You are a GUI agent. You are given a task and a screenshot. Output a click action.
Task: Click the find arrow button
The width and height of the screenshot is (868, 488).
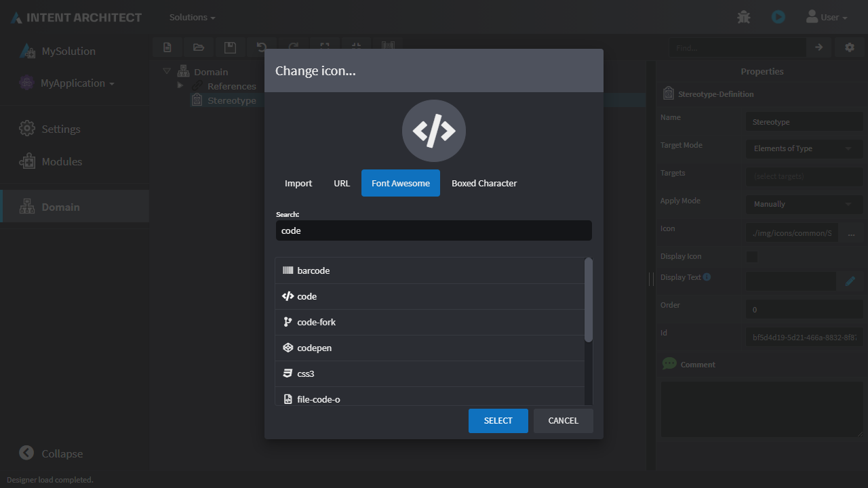[x=818, y=47]
